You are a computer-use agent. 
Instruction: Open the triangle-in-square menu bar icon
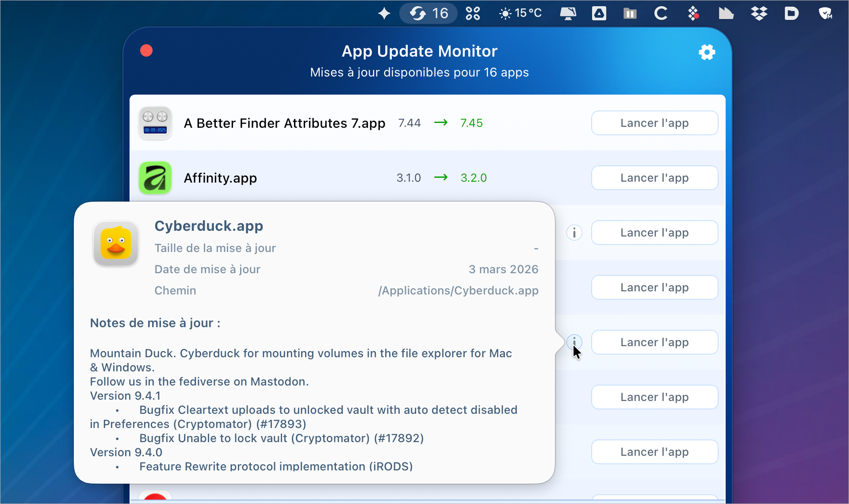click(x=599, y=13)
